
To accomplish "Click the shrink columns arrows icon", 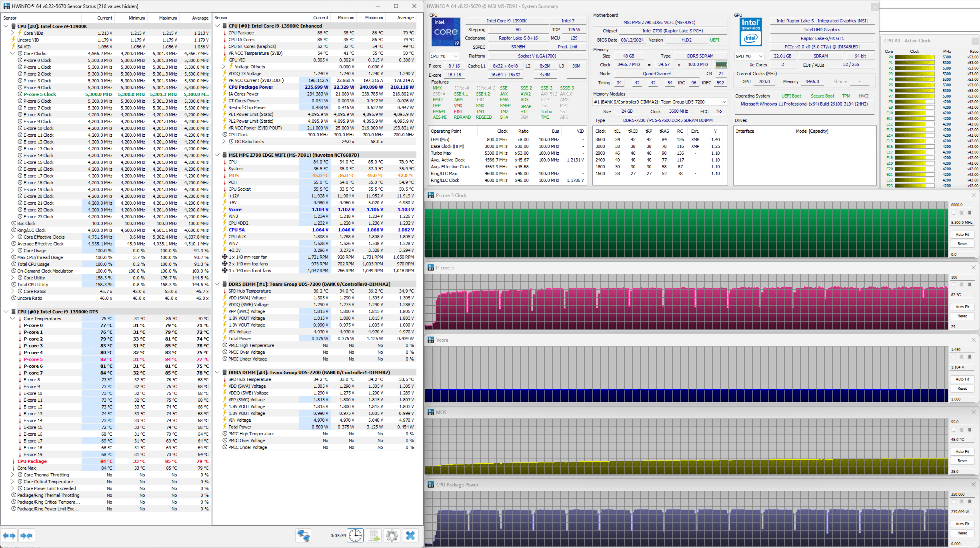I will click(x=27, y=536).
